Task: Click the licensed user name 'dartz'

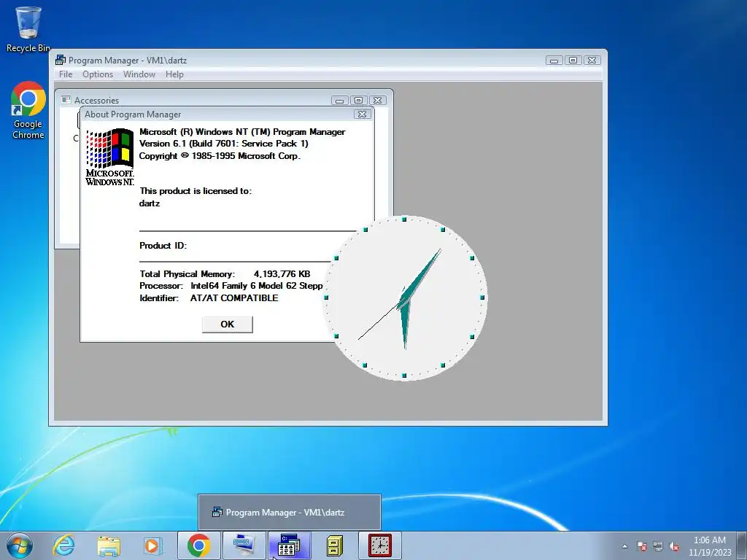Action: click(149, 203)
